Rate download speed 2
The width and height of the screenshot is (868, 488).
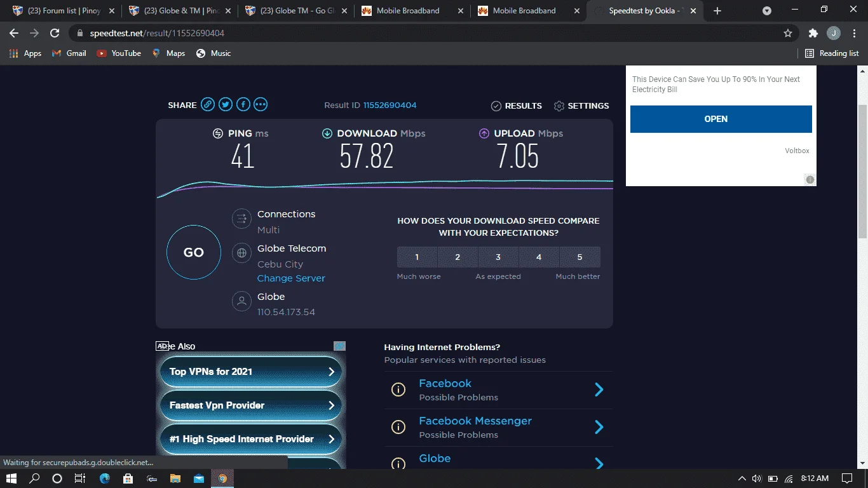pyautogui.click(x=458, y=257)
